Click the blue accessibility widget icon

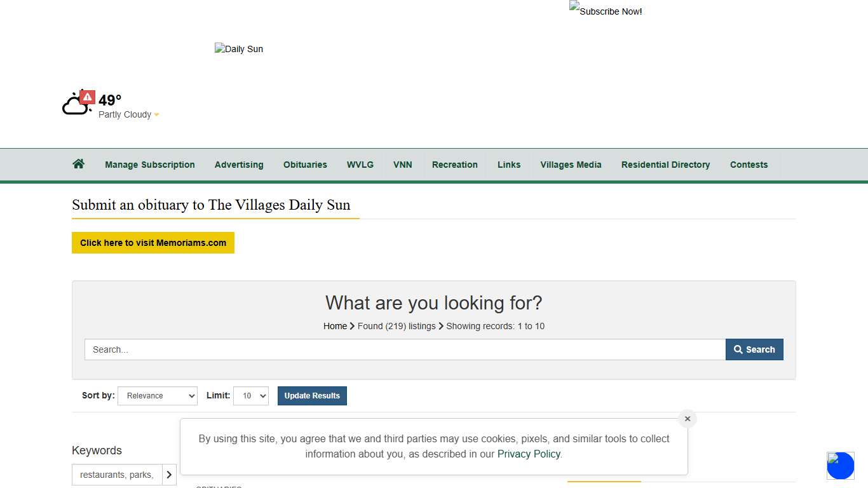click(840, 466)
